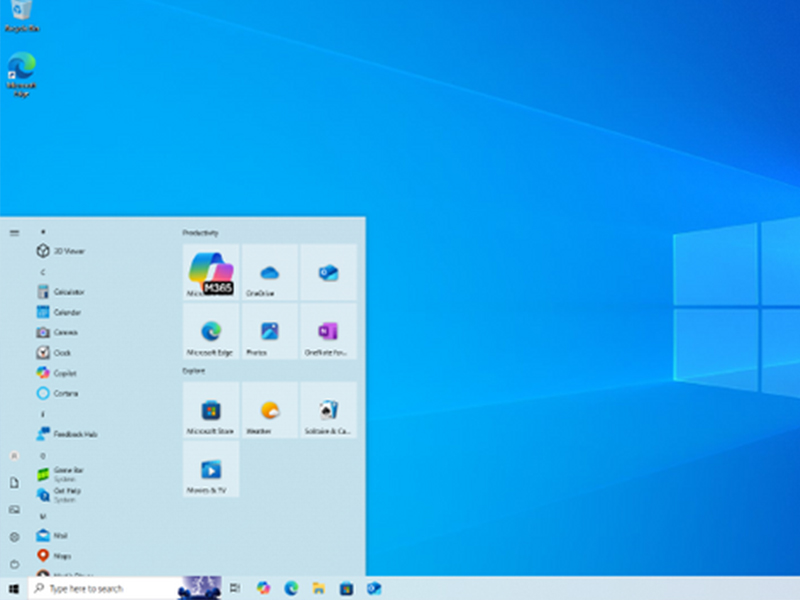Open the Power options button
Viewport: 800px width, 600px height.
pyautogui.click(x=14, y=564)
